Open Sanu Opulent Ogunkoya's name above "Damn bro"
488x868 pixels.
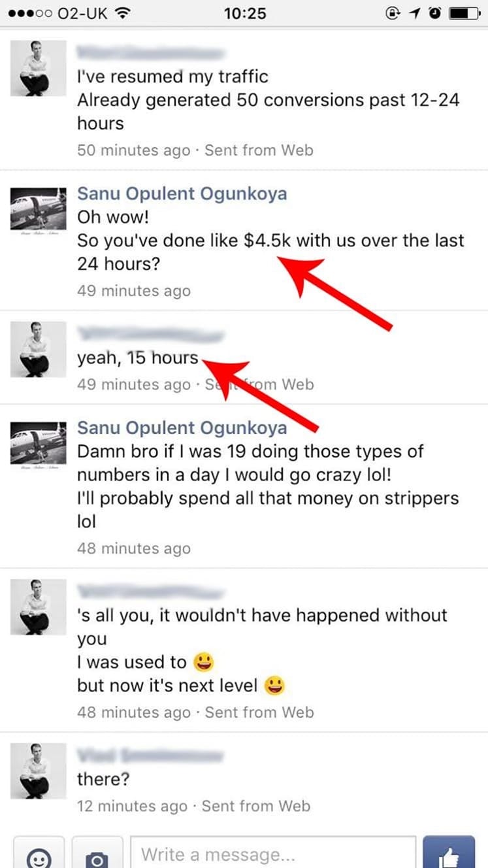point(182,428)
